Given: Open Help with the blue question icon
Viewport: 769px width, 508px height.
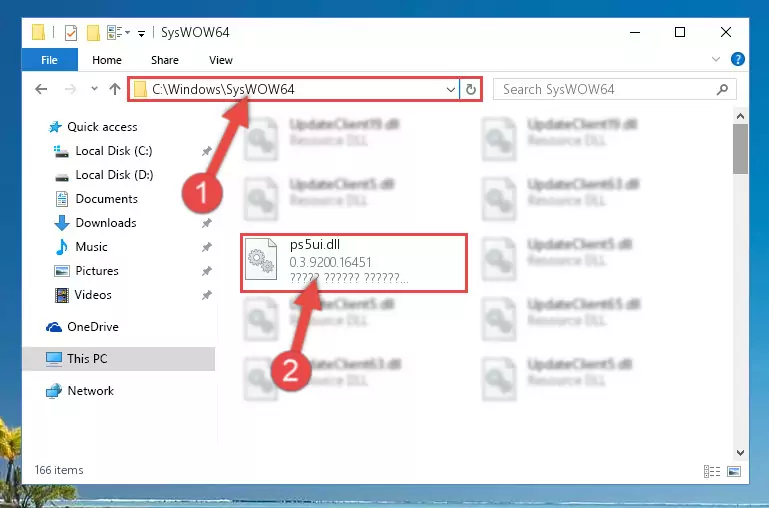Looking at the screenshot, I should pyautogui.click(x=737, y=59).
